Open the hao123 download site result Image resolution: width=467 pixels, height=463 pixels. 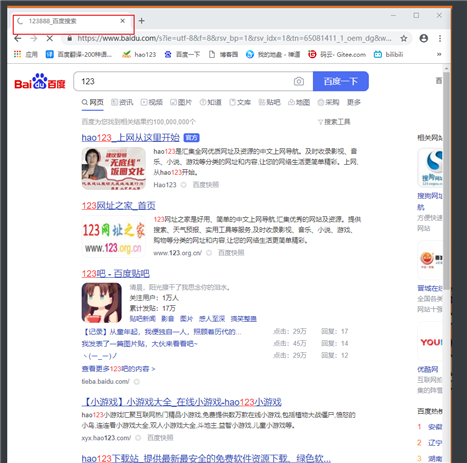coord(206,458)
